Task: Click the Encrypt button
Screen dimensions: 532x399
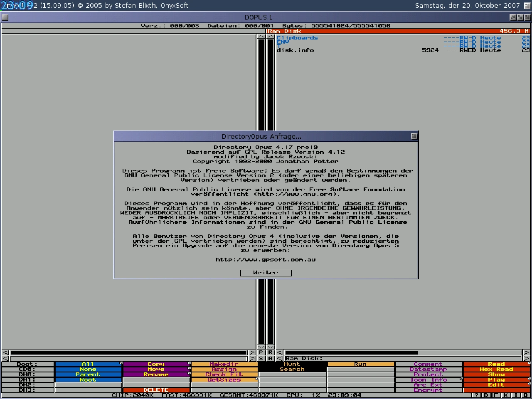Action: [x=429, y=390]
